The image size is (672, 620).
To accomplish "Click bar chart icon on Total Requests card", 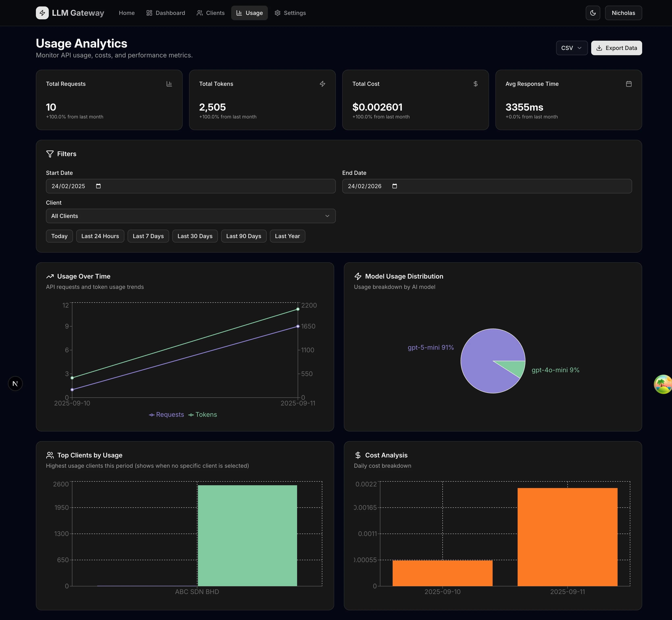I will [x=169, y=84].
